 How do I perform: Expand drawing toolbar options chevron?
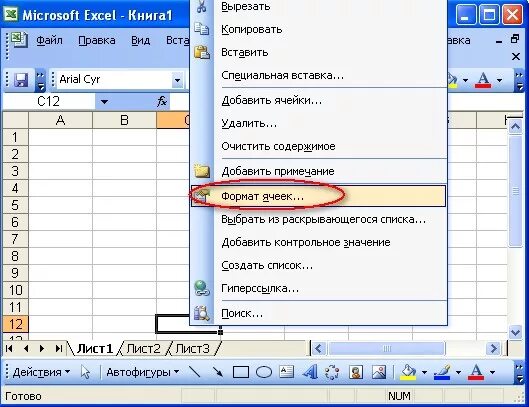click(519, 372)
